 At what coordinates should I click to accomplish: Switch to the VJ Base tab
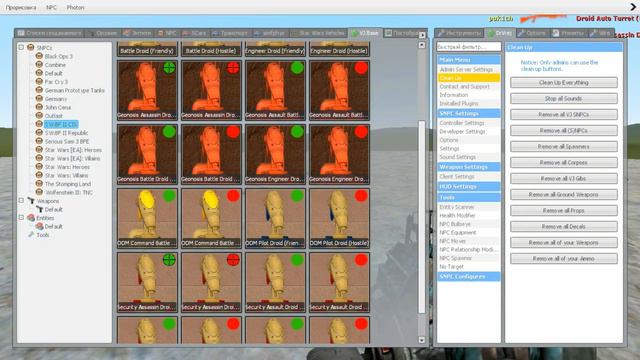pos(365,33)
